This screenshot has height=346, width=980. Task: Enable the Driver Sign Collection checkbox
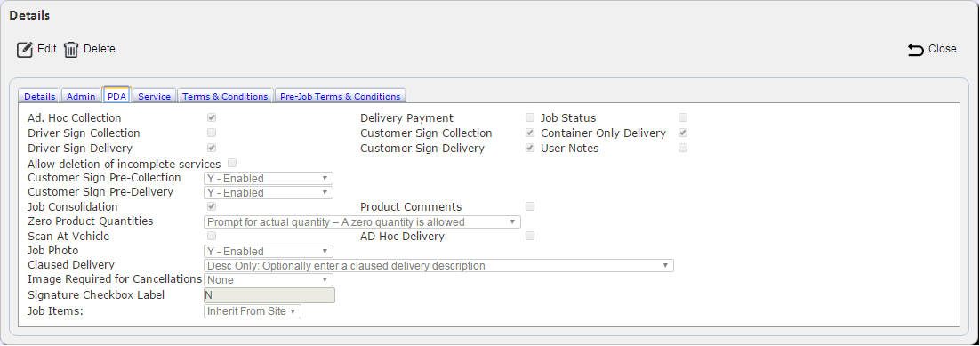pos(212,133)
